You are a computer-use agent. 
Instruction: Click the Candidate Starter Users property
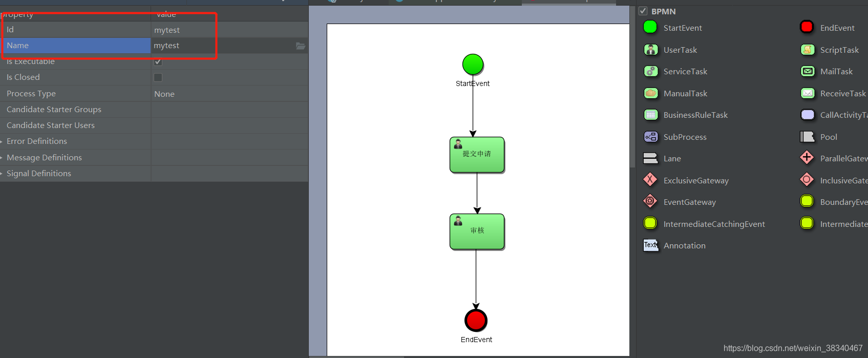(51, 125)
